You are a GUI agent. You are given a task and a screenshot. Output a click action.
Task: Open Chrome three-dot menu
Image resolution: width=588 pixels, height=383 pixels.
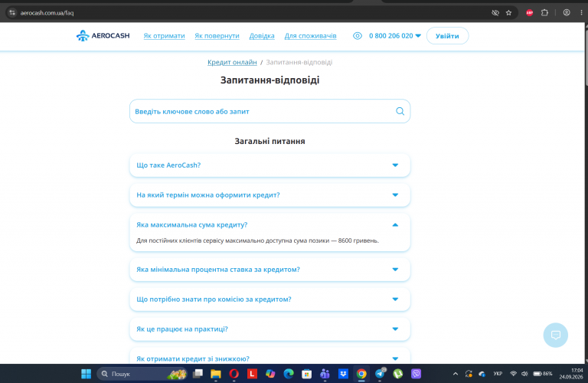coord(581,13)
